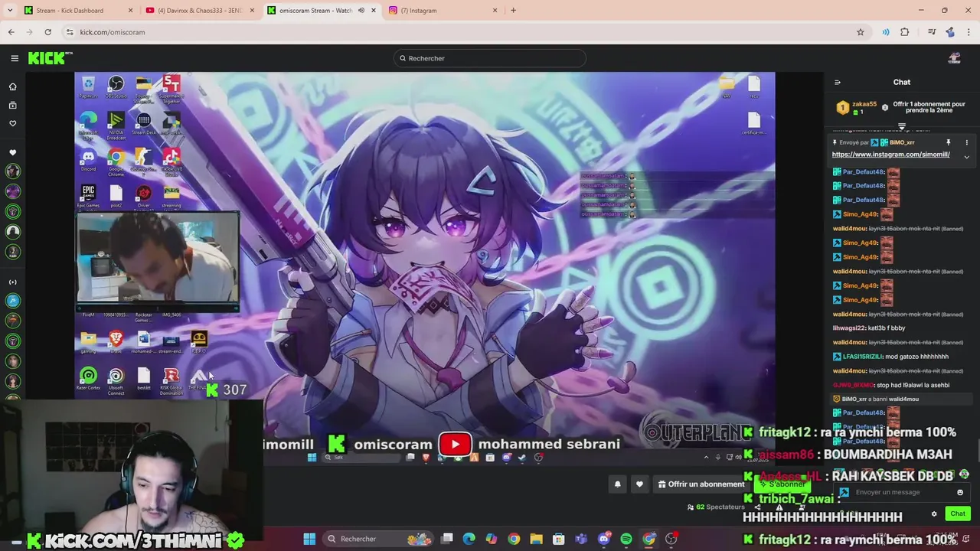Mute the omiscoram Stream tab audio icon

coord(361,10)
